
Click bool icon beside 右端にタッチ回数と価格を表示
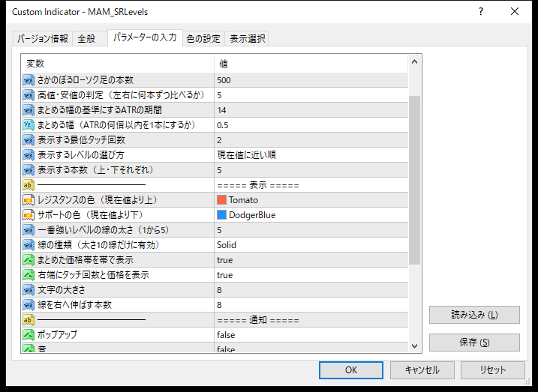click(x=29, y=275)
